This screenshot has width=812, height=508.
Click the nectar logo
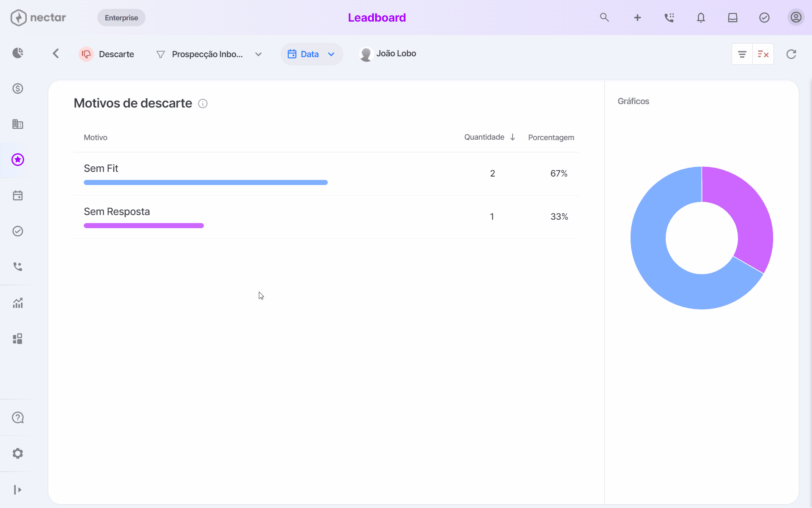click(x=38, y=17)
